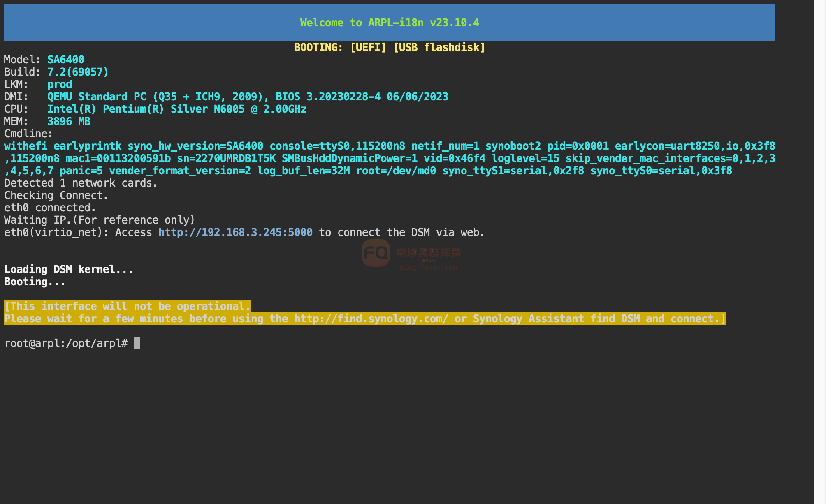The height and width of the screenshot is (504, 826).
Task: Click the model value SA6400
Action: 66,60
